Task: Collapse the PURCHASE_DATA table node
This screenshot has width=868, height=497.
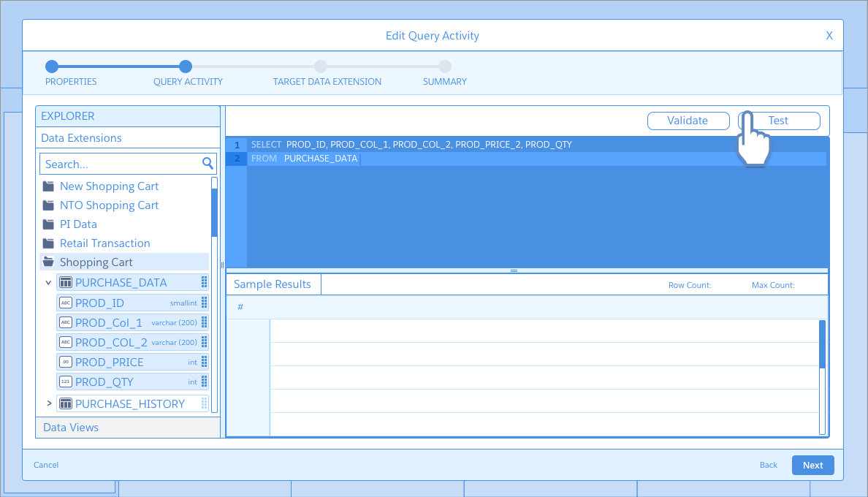Action: [48, 283]
